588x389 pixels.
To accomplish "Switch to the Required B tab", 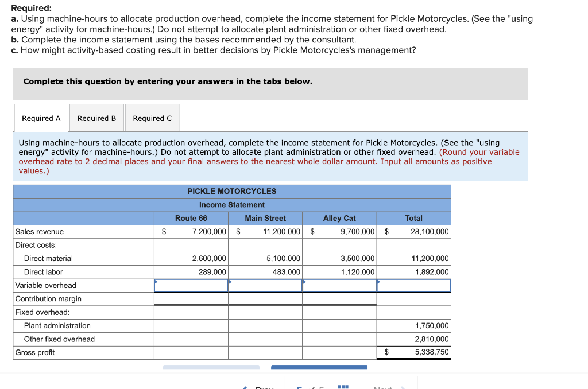I will click(x=96, y=118).
